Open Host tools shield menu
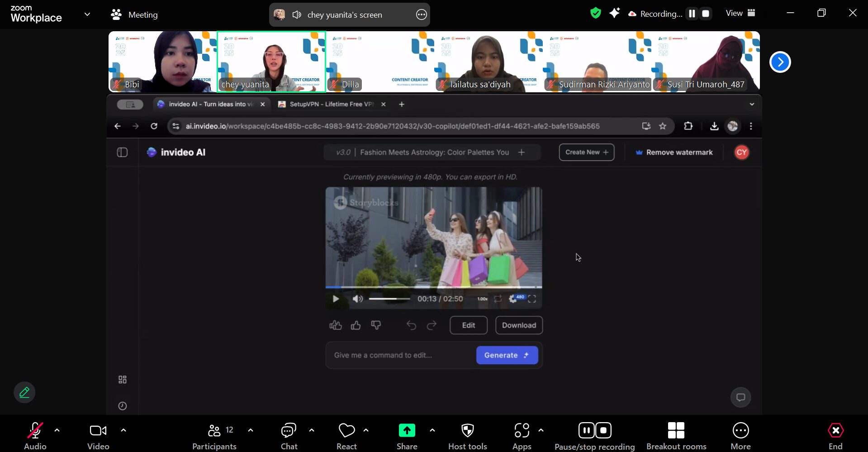Viewport: 868px width, 452px height. tap(468, 436)
